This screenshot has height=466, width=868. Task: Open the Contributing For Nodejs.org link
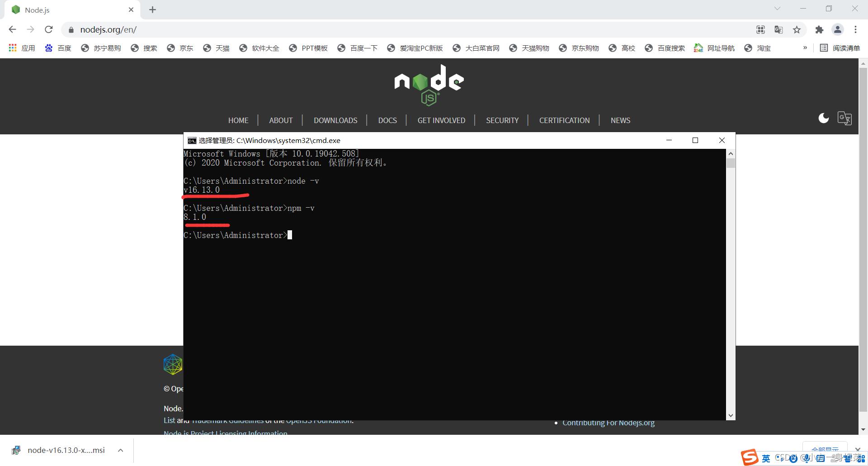[609, 423]
